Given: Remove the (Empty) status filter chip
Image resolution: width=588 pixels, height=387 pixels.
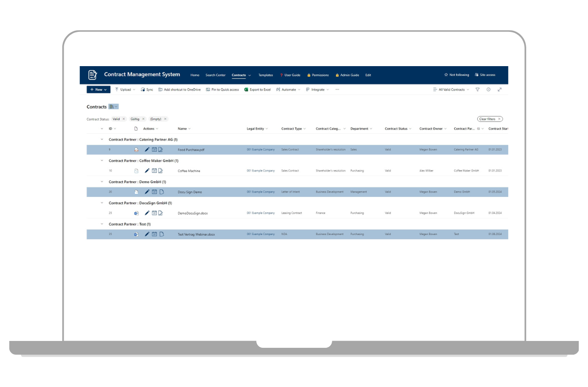Looking at the screenshot, I should coord(165,119).
